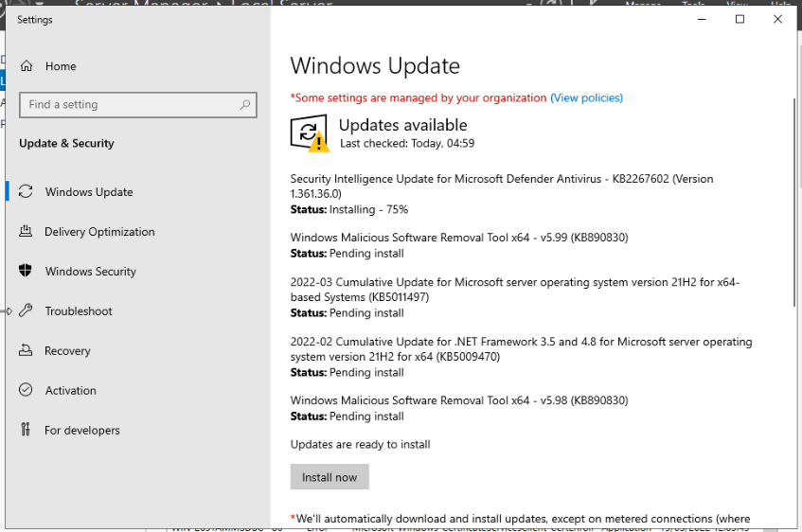Click the Home house icon
Screen dimensions: 802x532
[27, 66]
